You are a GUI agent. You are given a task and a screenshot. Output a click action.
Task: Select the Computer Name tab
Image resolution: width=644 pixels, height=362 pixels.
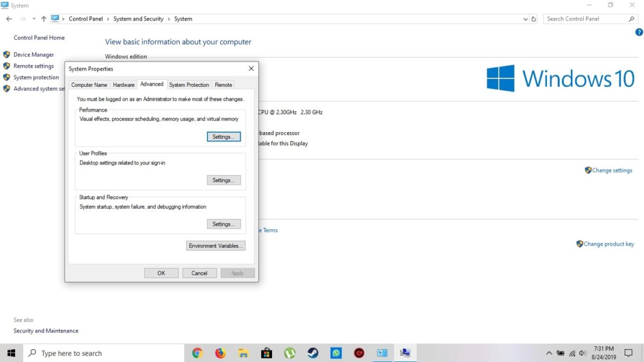(89, 84)
